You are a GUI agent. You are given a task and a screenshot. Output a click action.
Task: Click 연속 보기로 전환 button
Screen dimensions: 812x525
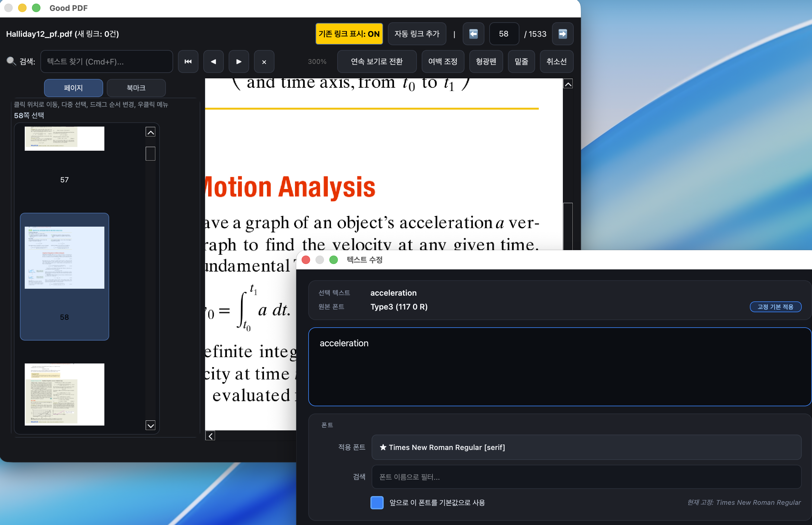pos(377,61)
